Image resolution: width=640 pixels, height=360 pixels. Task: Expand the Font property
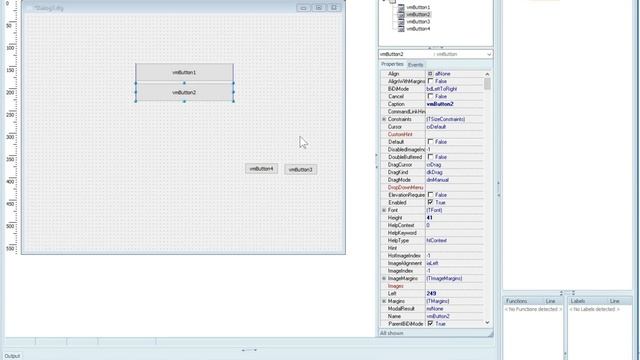click(x=384, y=210)
